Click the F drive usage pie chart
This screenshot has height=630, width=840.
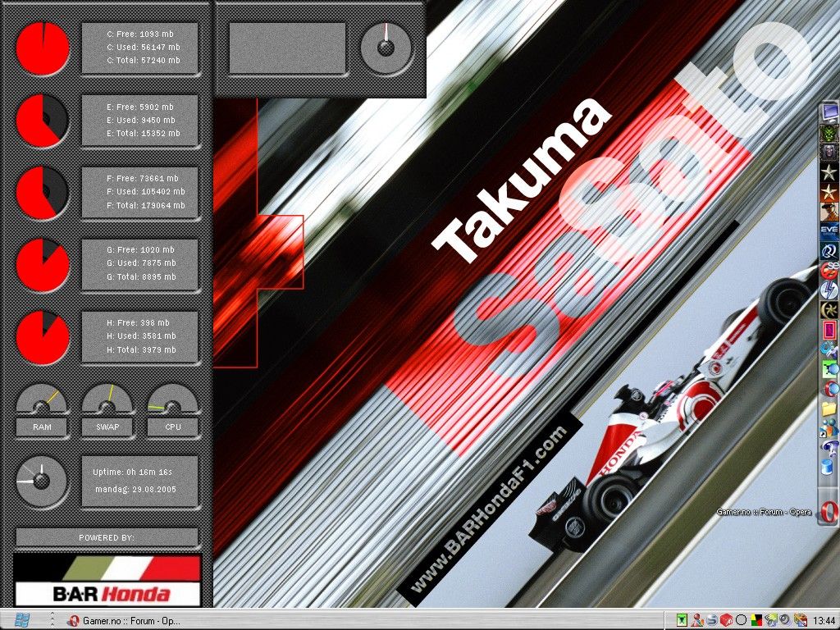click(x=43, y=192)
